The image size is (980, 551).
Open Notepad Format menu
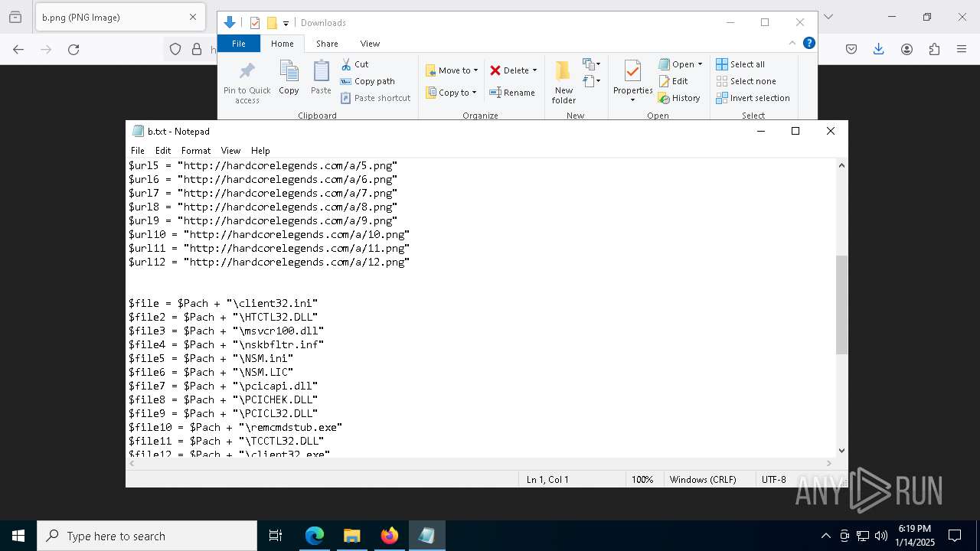196,151
